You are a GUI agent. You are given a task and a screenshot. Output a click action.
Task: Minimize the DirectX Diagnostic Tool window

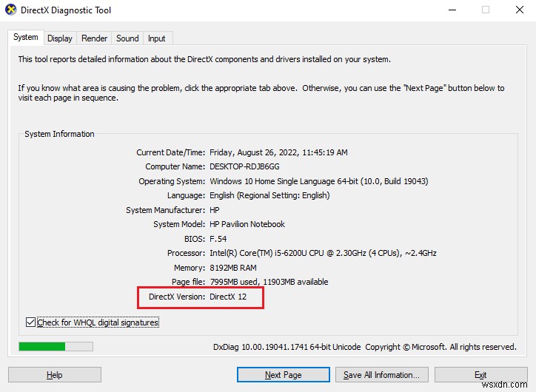click(452, 10)
